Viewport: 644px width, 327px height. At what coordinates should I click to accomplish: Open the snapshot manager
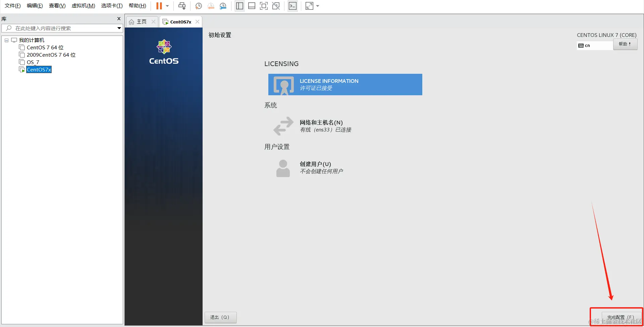click(x=223, y=6)
